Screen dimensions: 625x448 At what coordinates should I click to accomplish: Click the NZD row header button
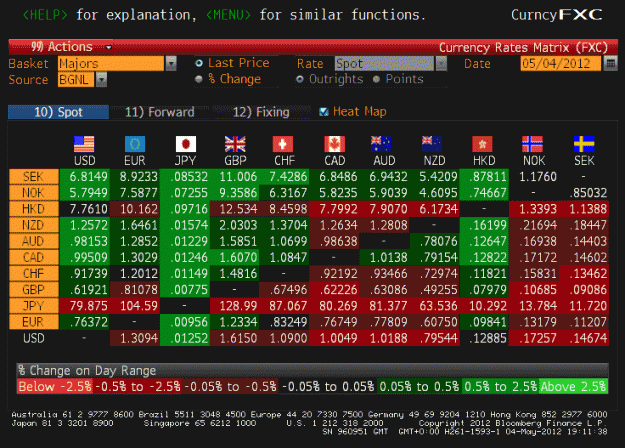[x=34, y=225]
